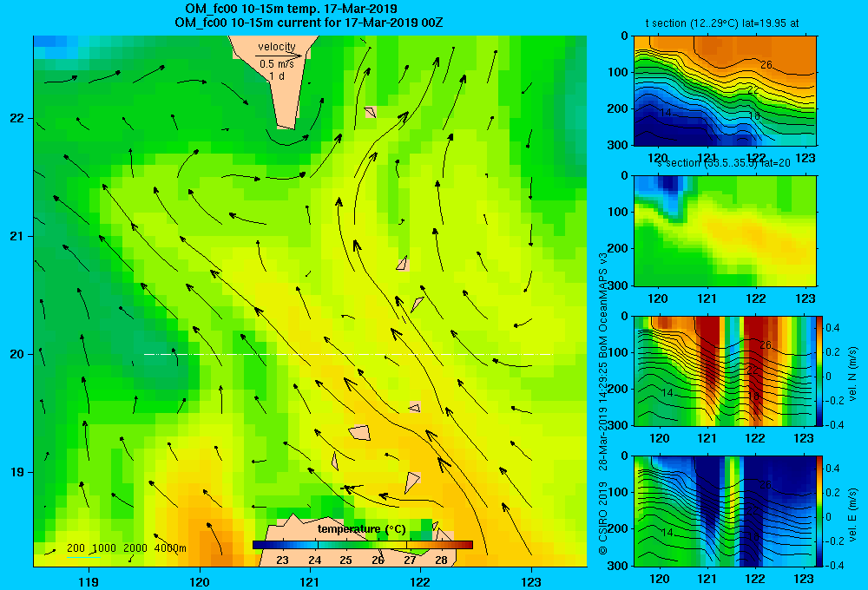Click the 28 tick on the temperature bar
868x590 pixels.
coord(441,560)
